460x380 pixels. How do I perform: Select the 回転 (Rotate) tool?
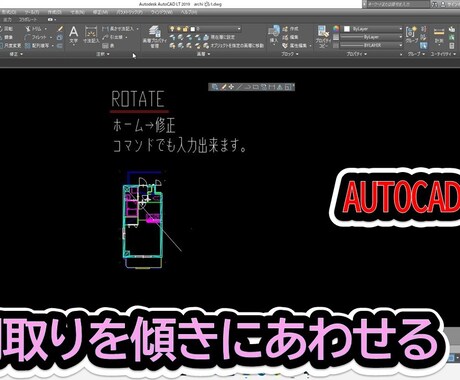tap(6, 29)
